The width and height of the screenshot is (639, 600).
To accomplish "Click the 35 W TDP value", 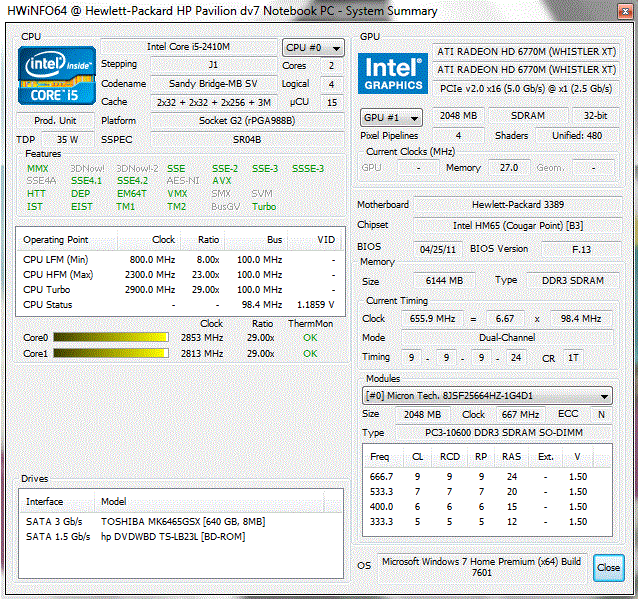I will pyautogui.click(x=68, y=139).
